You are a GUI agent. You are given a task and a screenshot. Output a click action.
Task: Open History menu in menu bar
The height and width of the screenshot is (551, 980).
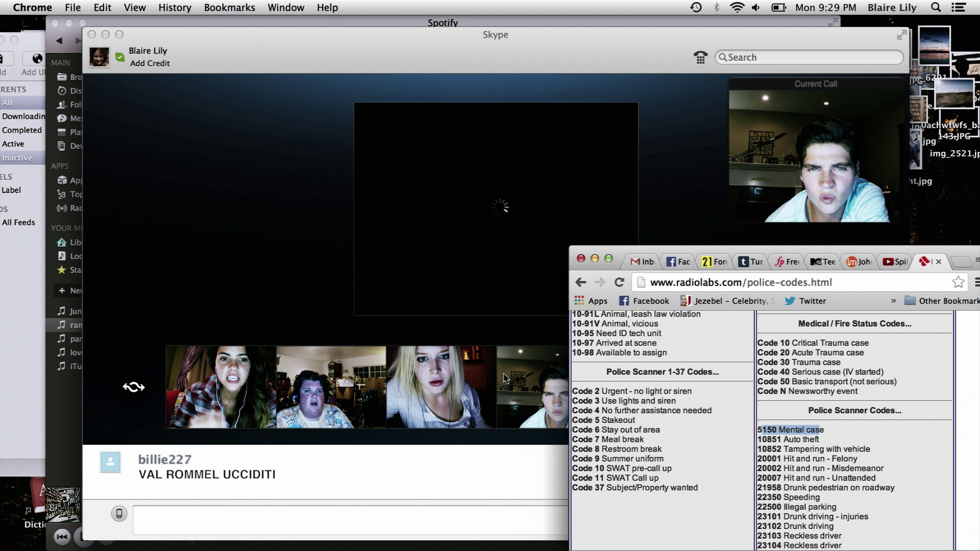[x=175, y=8]
